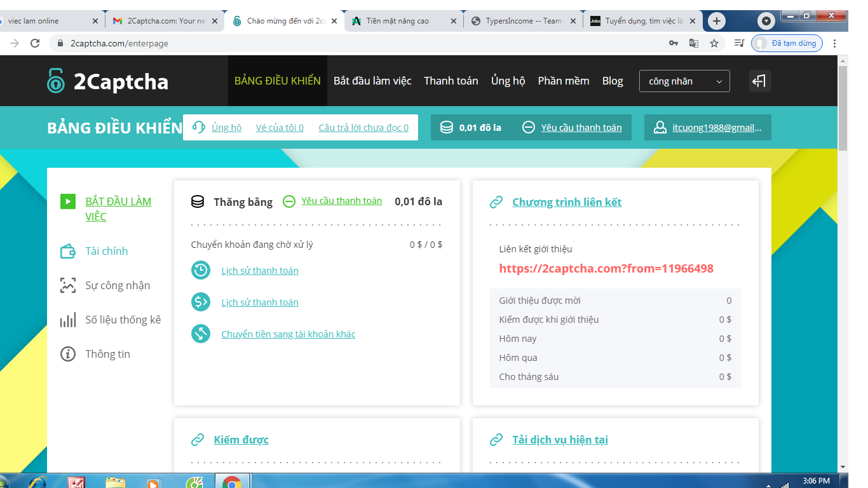Click the 2Captcha logo

pos(108,81)
